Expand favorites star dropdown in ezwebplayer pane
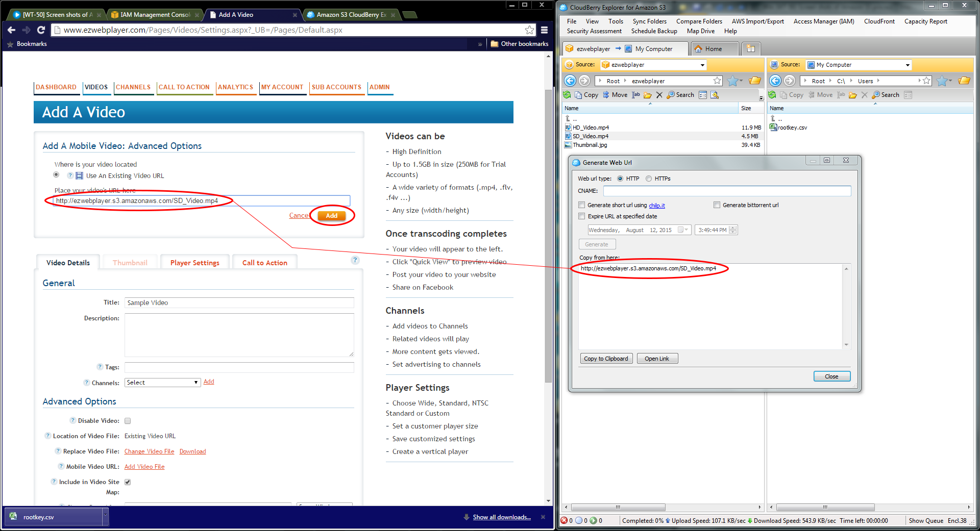The image size is (980, 531). point(742,81)
